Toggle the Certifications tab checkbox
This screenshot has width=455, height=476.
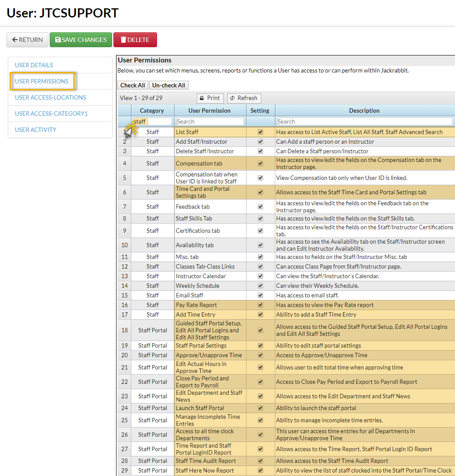pyautogui.click(x=260, y=231)
